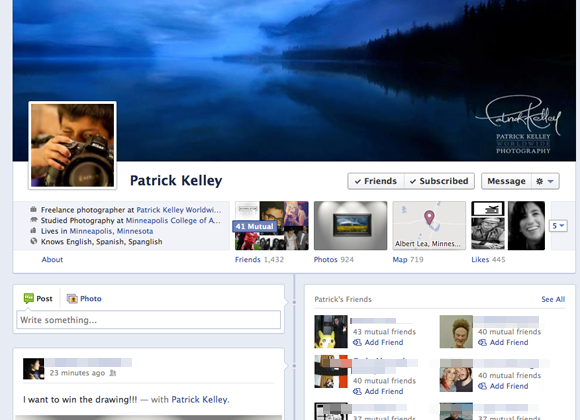The image size is (580, 420).
Task: Click the friends audience icon beside timestamp
Action: 113,373
